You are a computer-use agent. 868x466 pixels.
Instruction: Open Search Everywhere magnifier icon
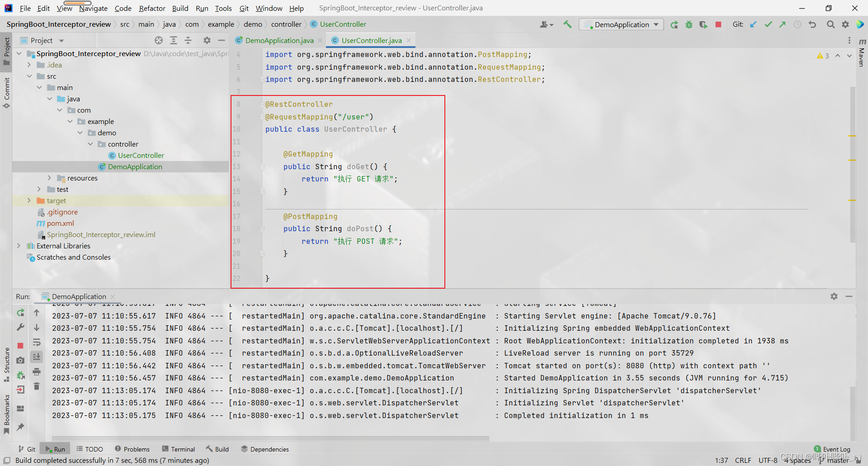click(830, 24)
